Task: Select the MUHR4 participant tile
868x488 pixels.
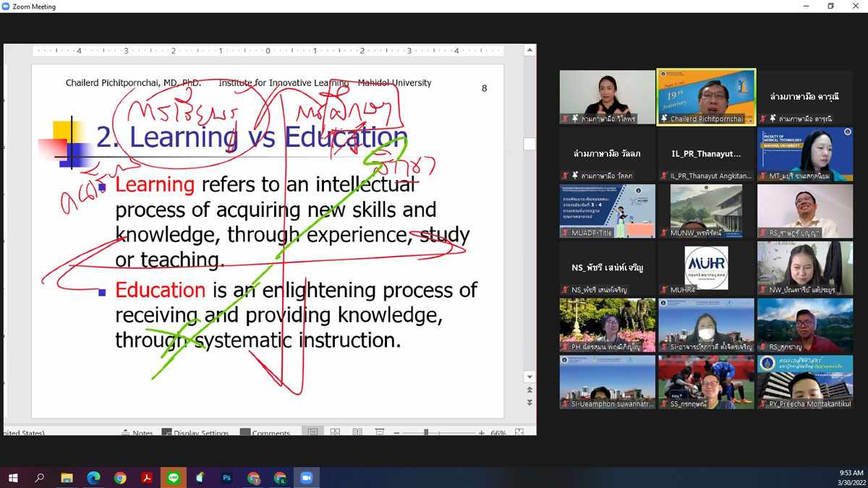Action: coord(706,270)
